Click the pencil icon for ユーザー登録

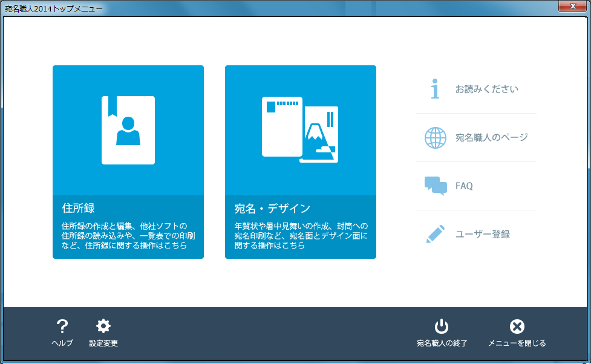pos(436,234)
